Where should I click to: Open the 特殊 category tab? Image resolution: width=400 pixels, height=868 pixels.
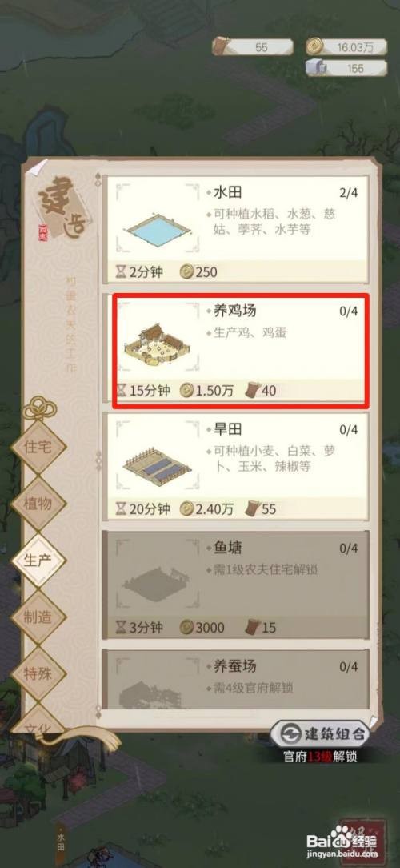pos(38,673)
